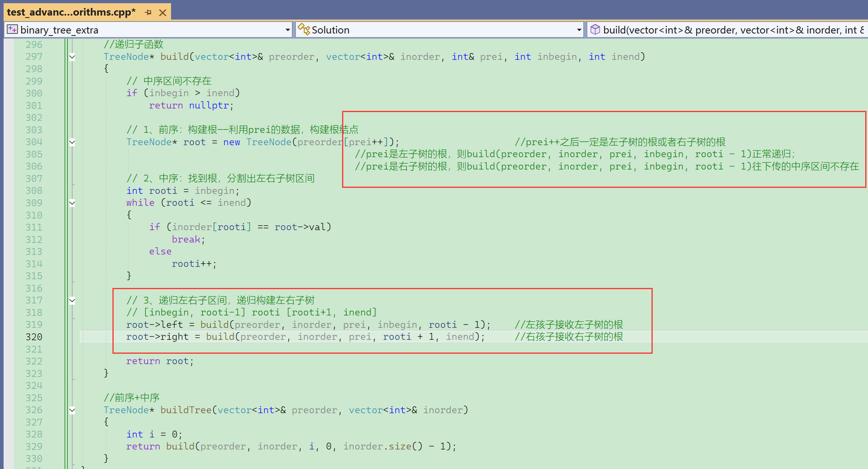Image resolution: width=868 pixels, height=469 pixels.
Task: Select the test_advanc...orithms.cpp document tab
Action: [x=71, y=12]
